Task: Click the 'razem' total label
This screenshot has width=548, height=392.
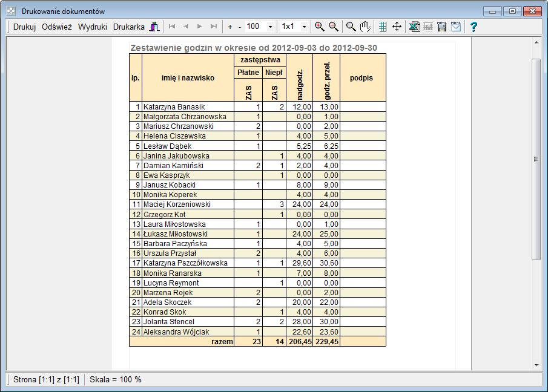Action: coord(222,342)
